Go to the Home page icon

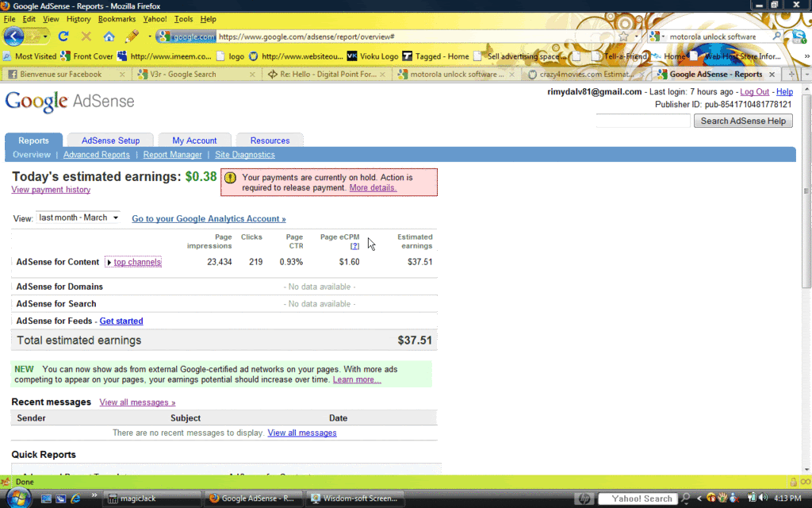coord(109,37)
